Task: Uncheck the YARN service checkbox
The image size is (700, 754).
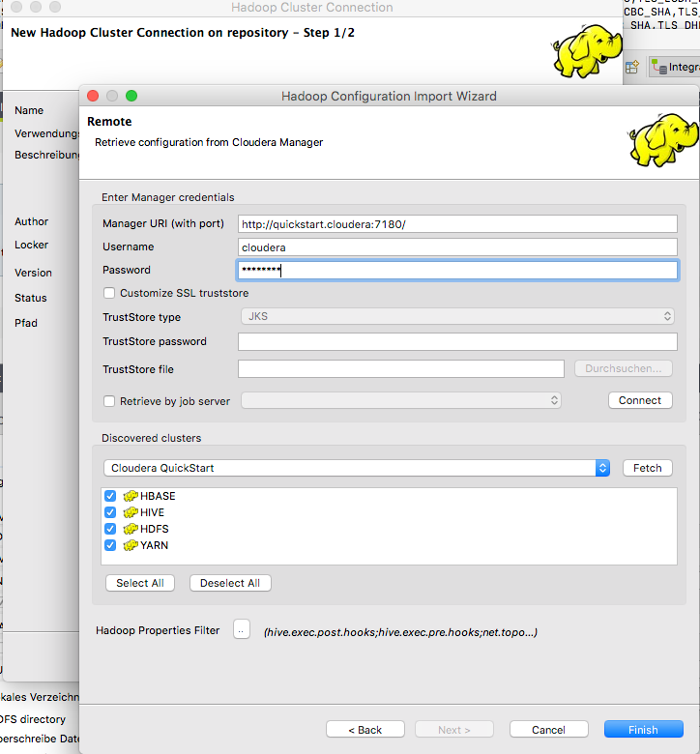Action: tap(110, 545)
